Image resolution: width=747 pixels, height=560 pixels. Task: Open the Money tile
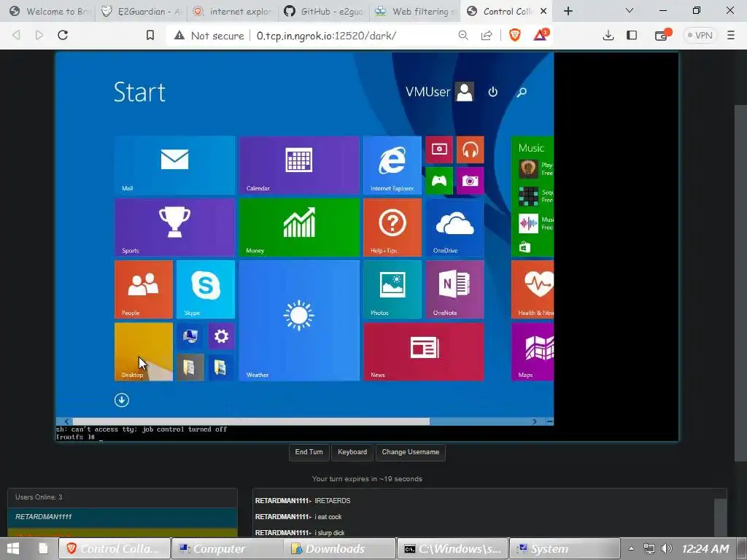coord(298,227)
